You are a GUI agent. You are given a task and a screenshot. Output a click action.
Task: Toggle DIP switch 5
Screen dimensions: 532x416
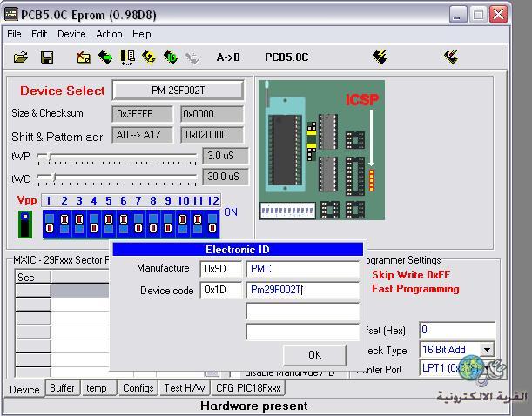pos(109,225)
